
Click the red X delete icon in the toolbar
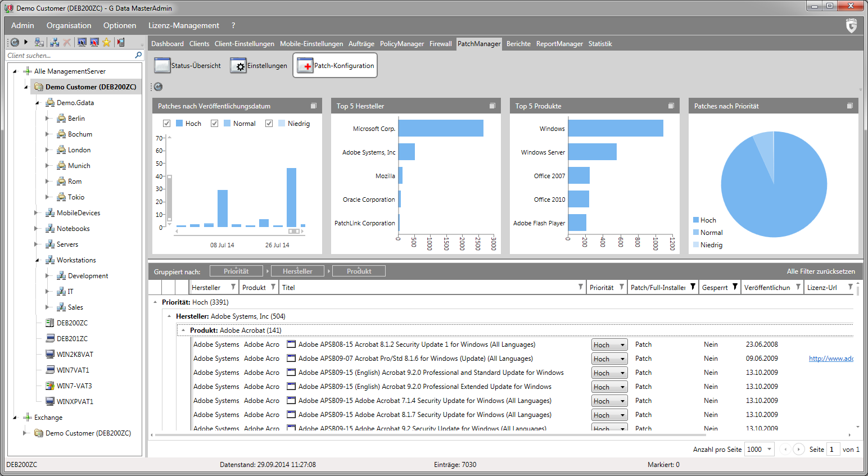click(x=67, y=42)
